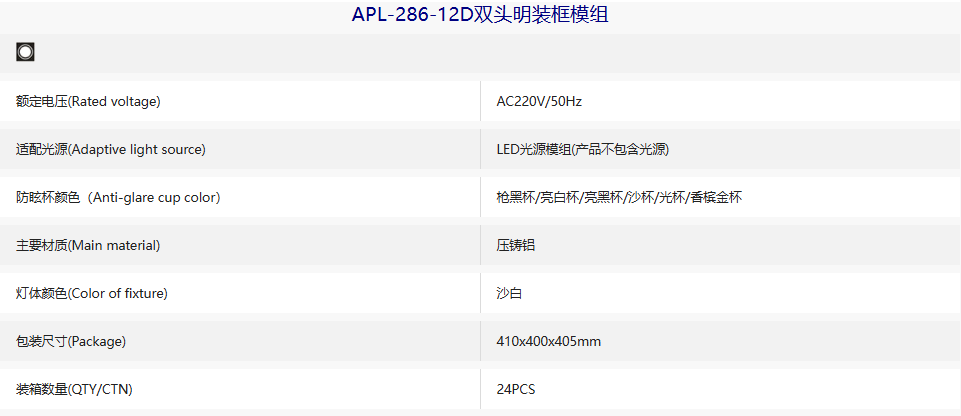Select the cup color options '枪黑杯/亮白杯…'
961x416 pixels.
point(619,197)
